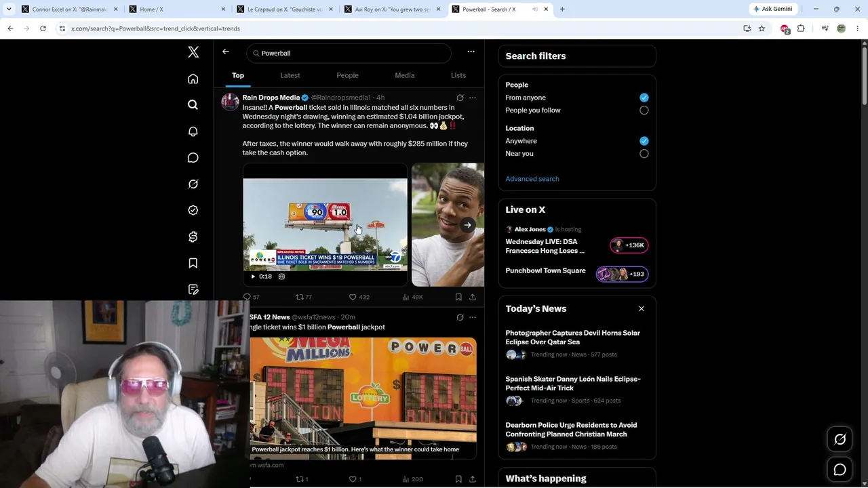The image size is (868, 488).
Task: Switch to the Lists tab
Action: point(458,75)
